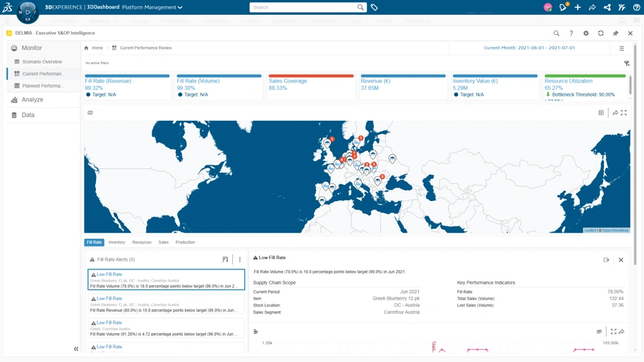The image size is (644, 362).
Task: Search within the DELMIA widget
Action: tap(556, 34)
